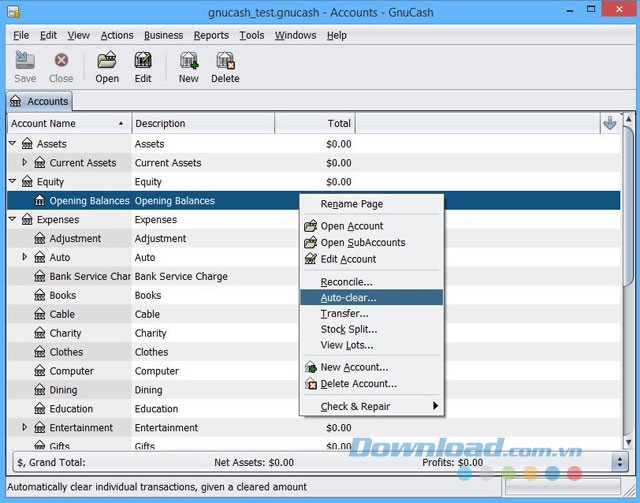Click the Delete account toolbar icon

click(225, 62)
